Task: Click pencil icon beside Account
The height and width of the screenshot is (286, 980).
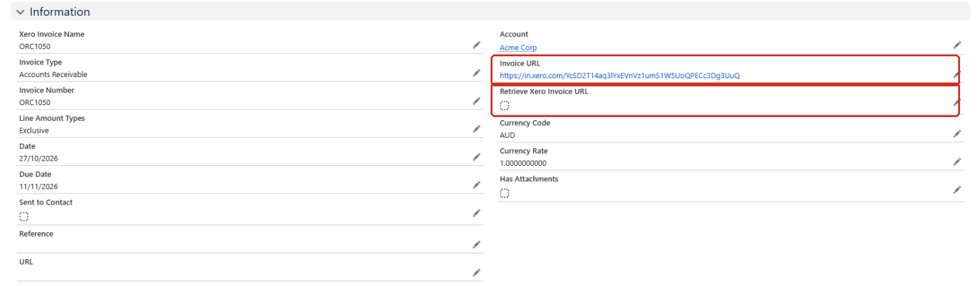Action: click(x=957, y=45)
